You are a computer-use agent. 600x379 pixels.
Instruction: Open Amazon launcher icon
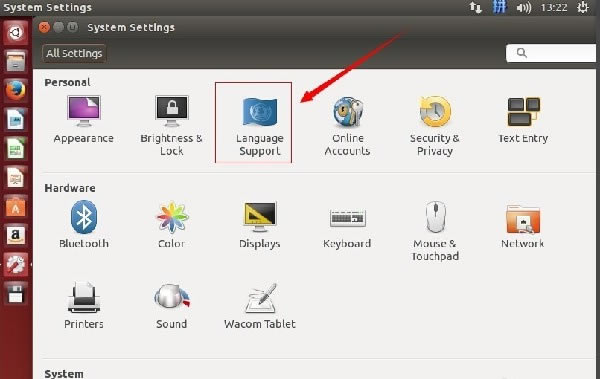coord(15,235)
